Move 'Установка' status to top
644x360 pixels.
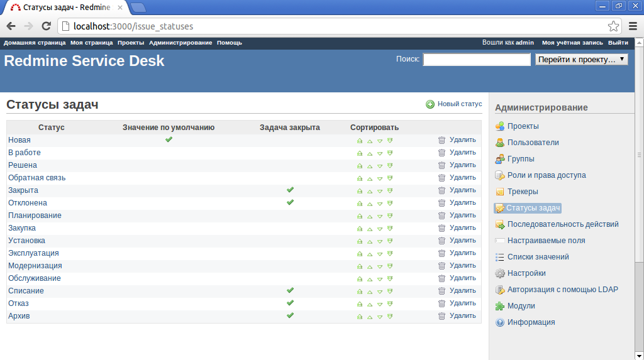pyautogui.click(x=360, y=241)
